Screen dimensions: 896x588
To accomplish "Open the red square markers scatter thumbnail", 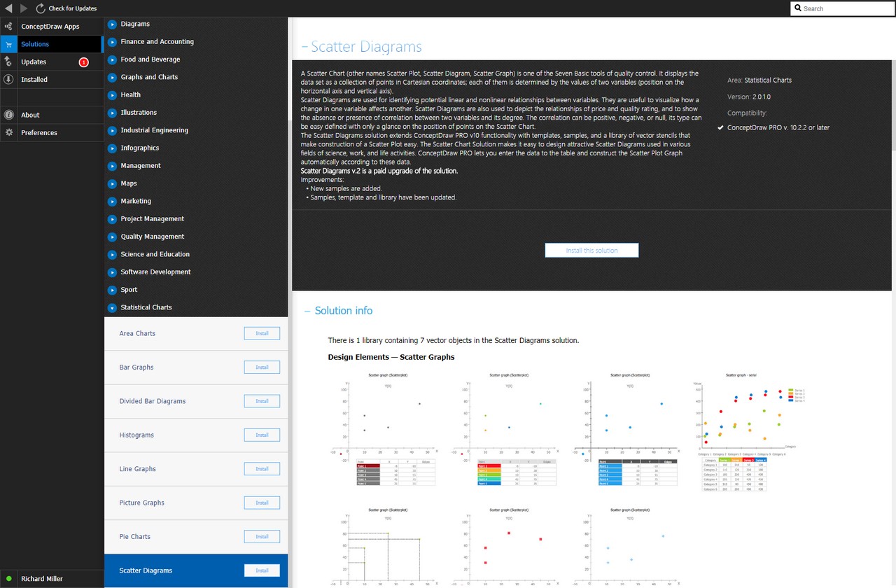I will click(x=506, y=547).
